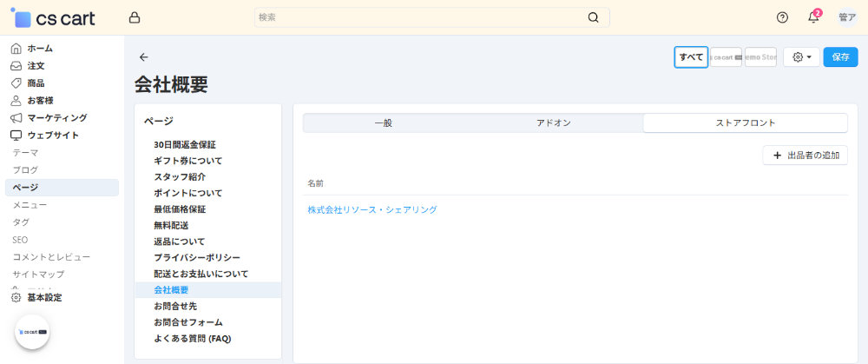
Task: Select page 返品について
Action: pos(180,242)
